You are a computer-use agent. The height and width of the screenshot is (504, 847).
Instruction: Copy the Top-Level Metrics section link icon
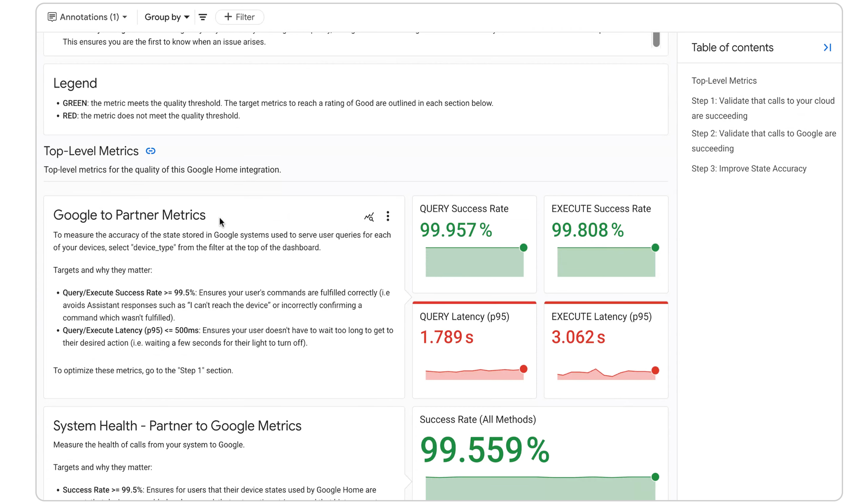(151, 151)
